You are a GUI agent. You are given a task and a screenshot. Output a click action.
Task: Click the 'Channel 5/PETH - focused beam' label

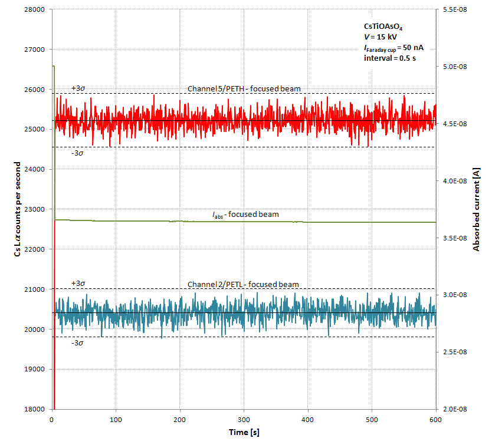point(244,89)
